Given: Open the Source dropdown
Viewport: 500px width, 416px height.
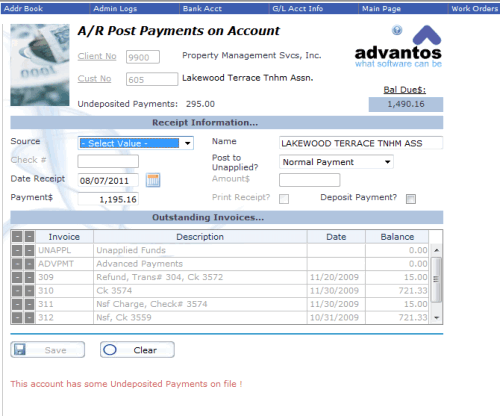Looking at the screenshot, I should (136, 143).
